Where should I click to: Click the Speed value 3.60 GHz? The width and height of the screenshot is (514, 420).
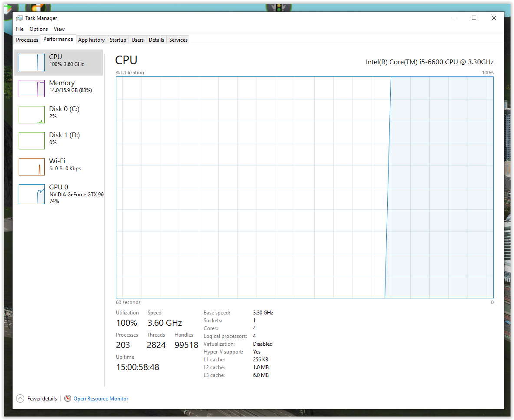tap(165, 323)
